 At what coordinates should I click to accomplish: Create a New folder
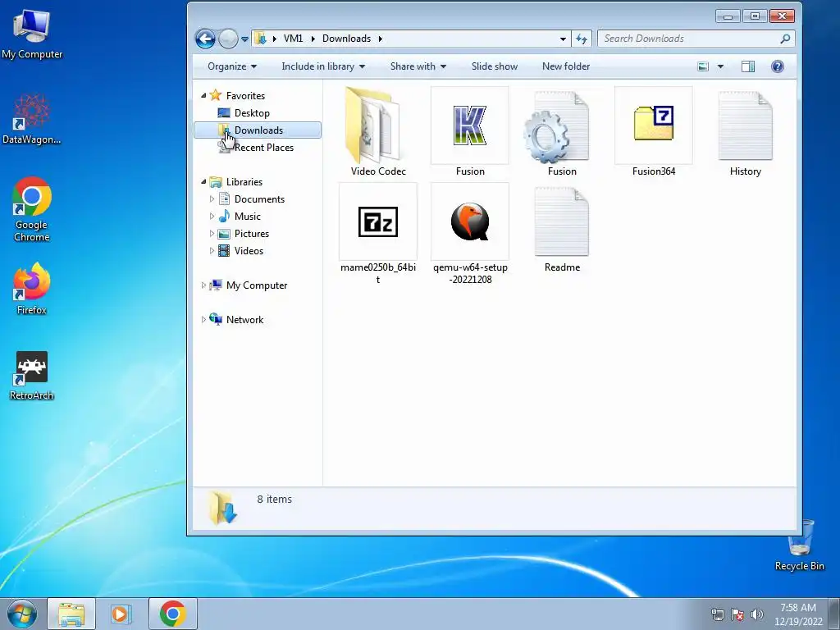point(566,66)
